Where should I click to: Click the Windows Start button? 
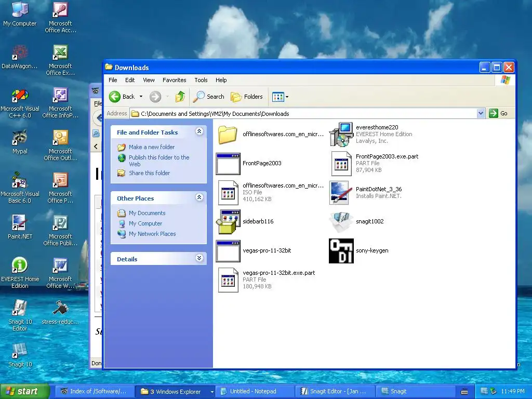(x=24, y=392)
